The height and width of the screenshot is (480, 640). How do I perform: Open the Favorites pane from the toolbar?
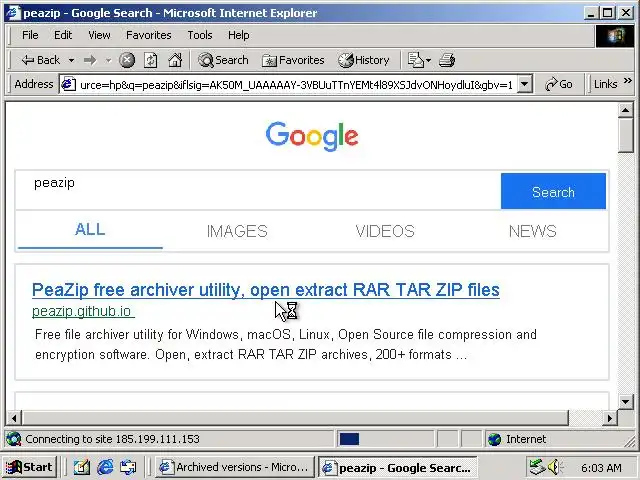click(293, 60)
